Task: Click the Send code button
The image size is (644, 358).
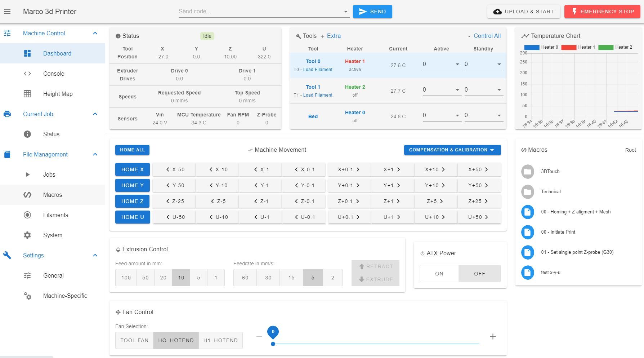Action: 372,12
